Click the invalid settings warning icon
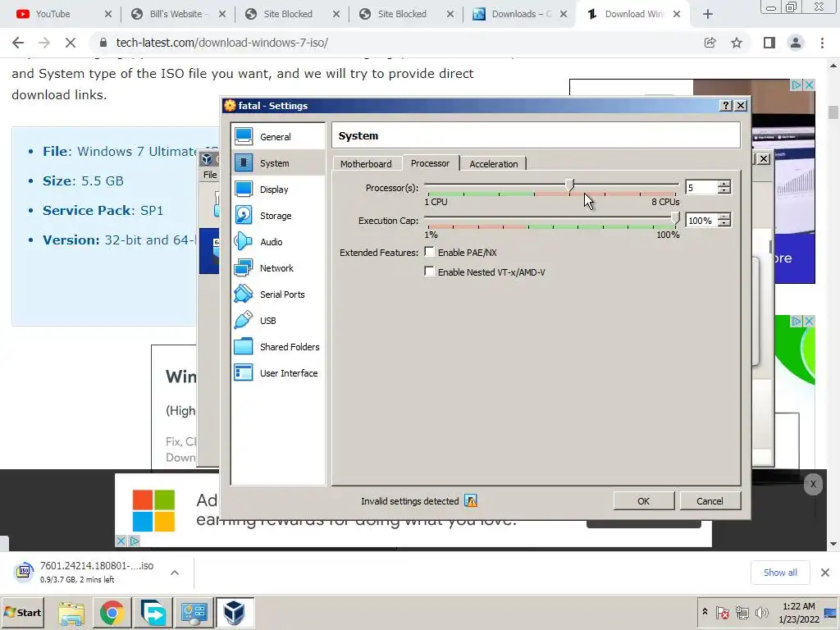This screenshot has width=840, height=630. 470,501
